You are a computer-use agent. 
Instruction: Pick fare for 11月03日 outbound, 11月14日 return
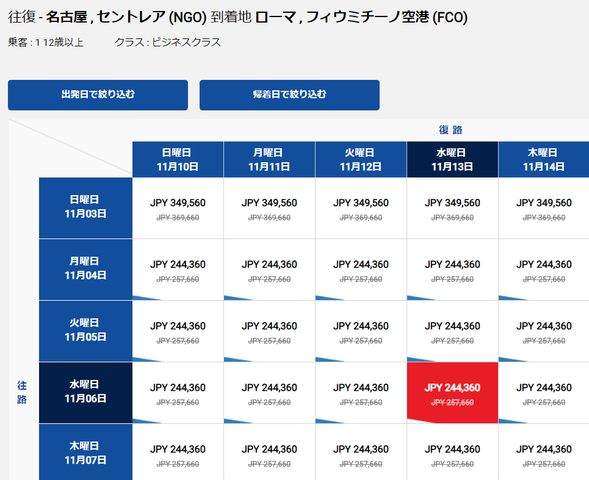[x=544, y=208]
